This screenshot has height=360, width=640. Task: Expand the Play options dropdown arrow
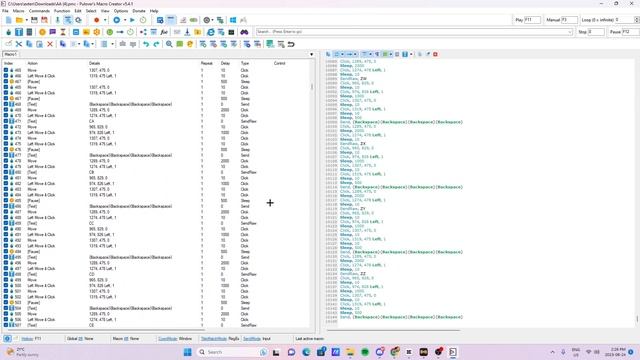click(125, 20)
